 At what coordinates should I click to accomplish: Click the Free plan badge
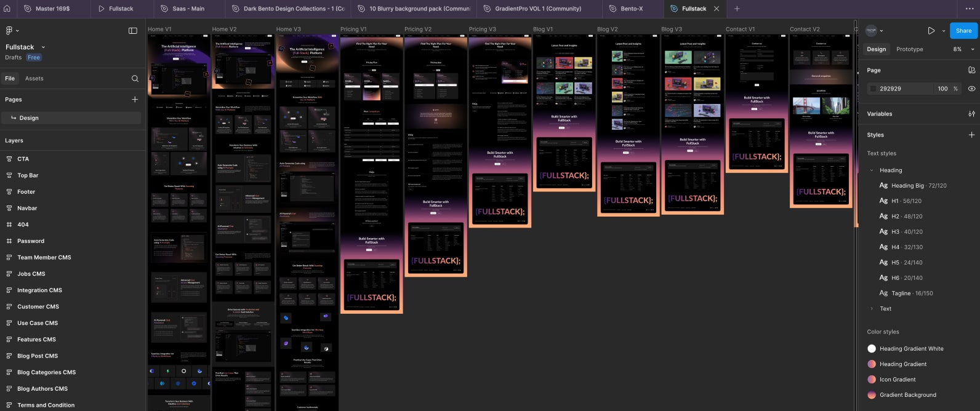[34, 57]
